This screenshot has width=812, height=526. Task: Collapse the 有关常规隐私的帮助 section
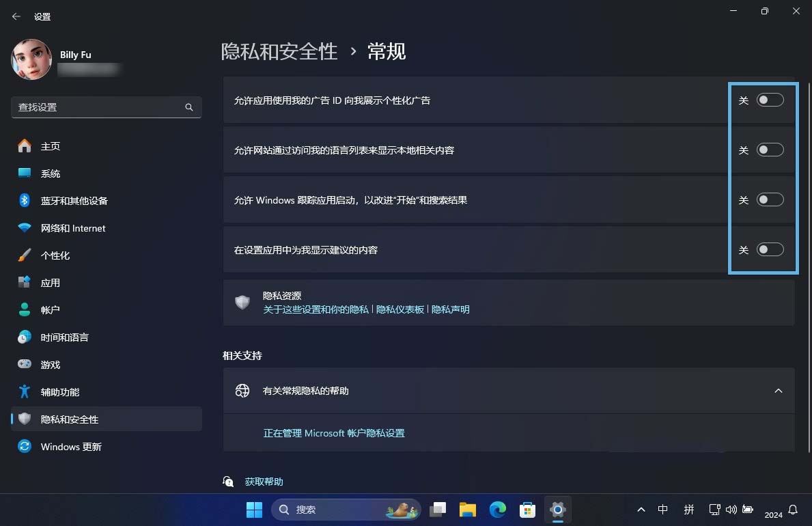pyautogui.click(x=779, y=390)
